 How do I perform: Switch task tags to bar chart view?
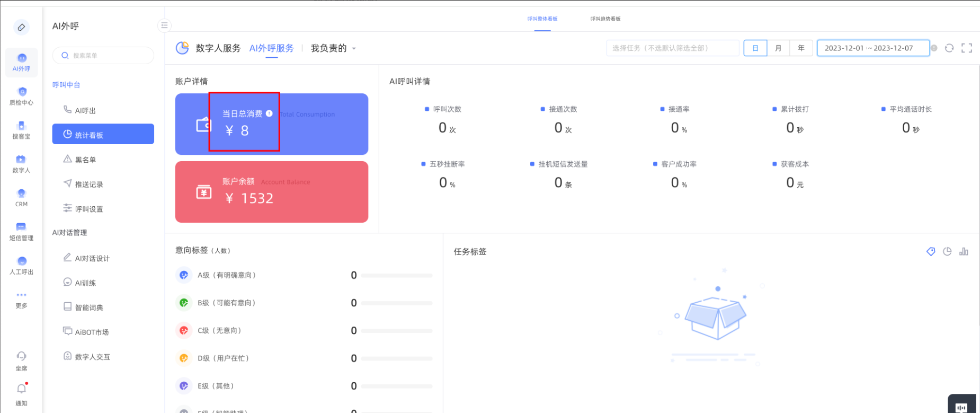click(964, 251)
